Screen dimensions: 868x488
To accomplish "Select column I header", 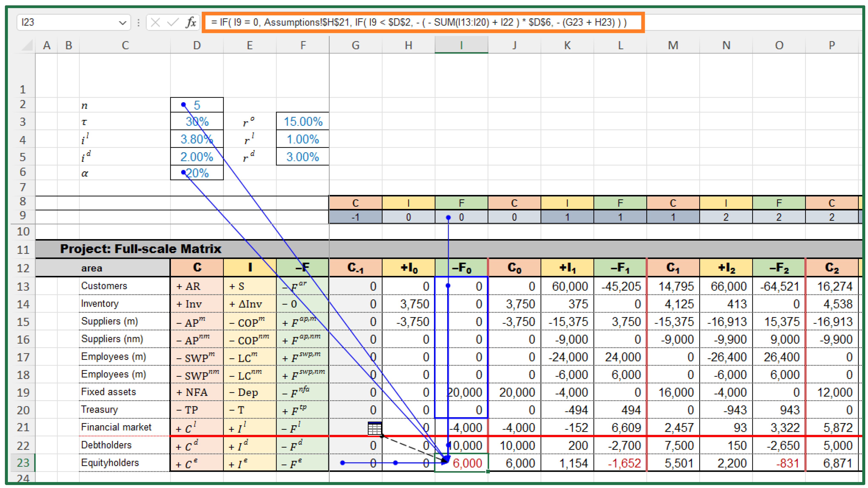I will click(461, 45).
